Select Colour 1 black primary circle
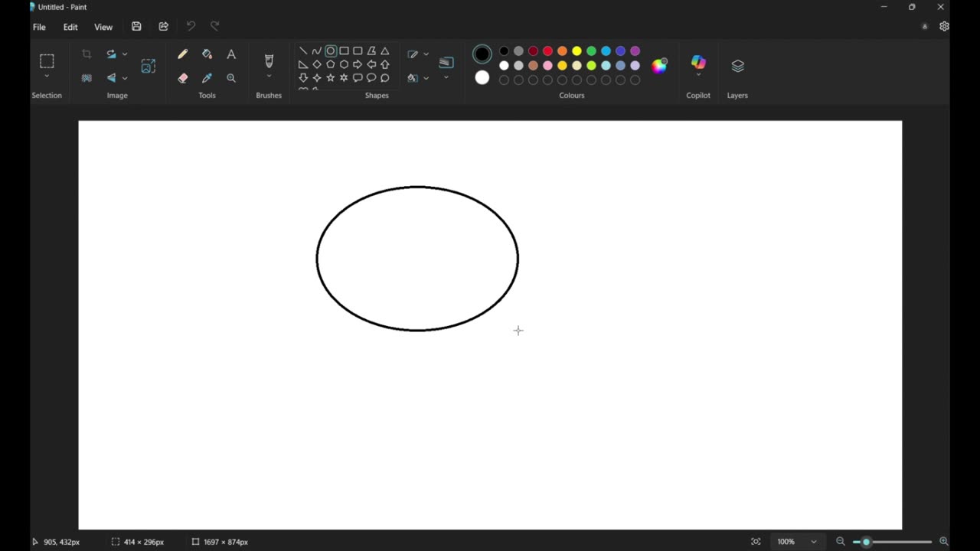This screenshot has width=980, height=551. [482, 54]
